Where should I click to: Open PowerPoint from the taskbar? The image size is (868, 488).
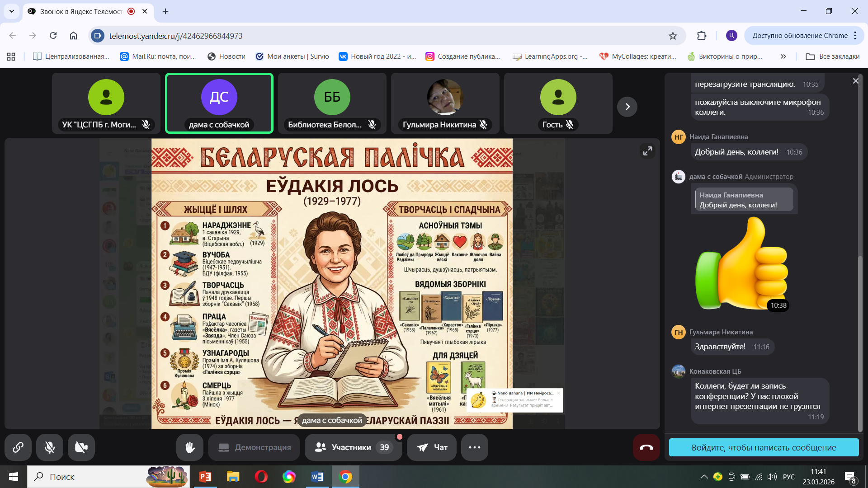[205, 477]
